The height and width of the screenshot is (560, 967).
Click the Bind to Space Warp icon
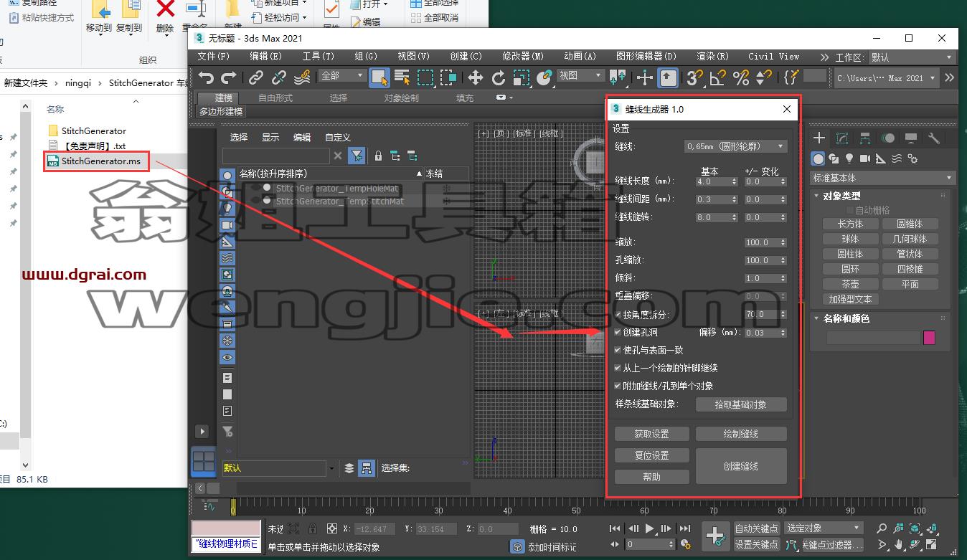(303, 77)
